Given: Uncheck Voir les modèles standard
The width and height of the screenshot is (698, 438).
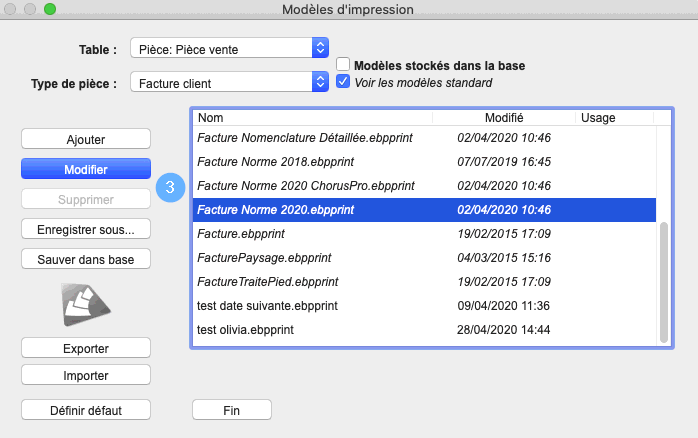Looking at the screenshot, I should tap(343, 81).
